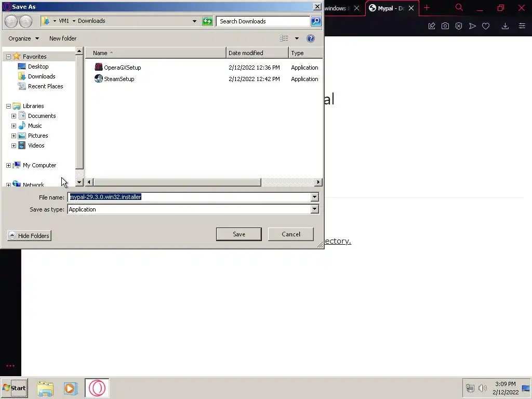Screen dimensions: 532x399
Task: Expand the Videos library node
Action: pyautogui.click(x=14, y=145)
